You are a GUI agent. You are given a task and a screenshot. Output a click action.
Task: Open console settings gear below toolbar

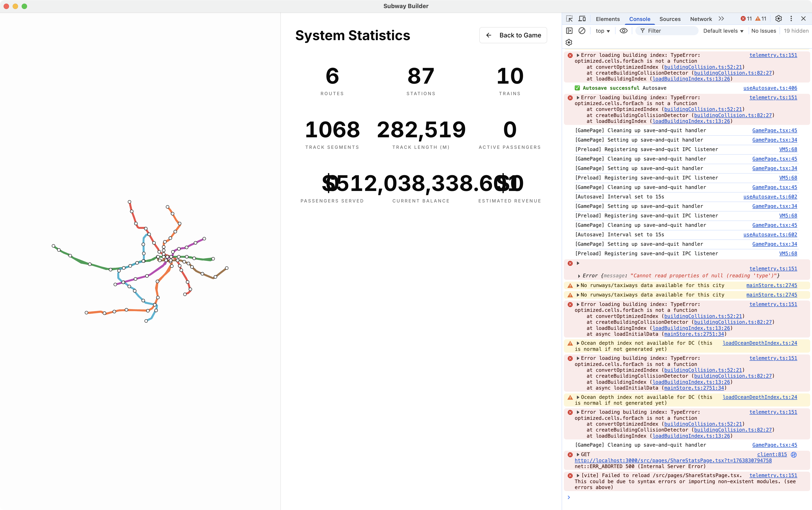(x=569, y=42)
